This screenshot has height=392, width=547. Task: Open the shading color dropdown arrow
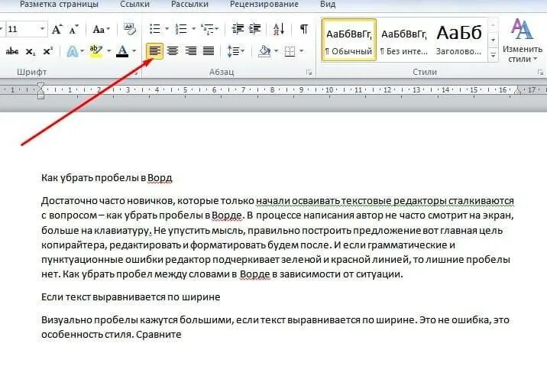(277, 51)
